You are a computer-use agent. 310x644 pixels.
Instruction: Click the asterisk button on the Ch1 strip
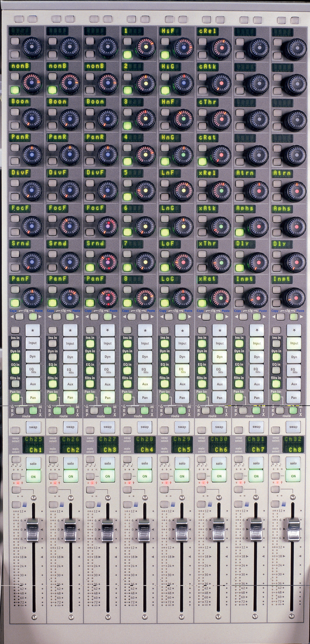[x=33, y=330]
